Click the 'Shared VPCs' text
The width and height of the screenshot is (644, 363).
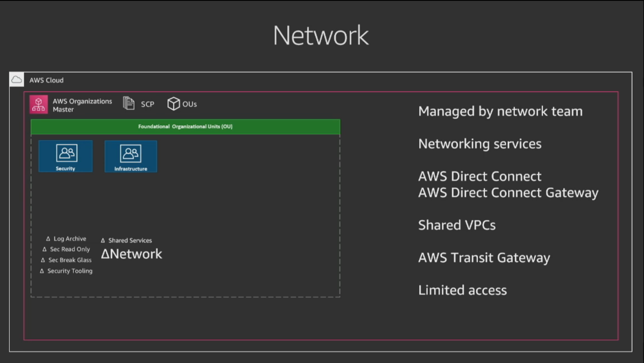457,225
